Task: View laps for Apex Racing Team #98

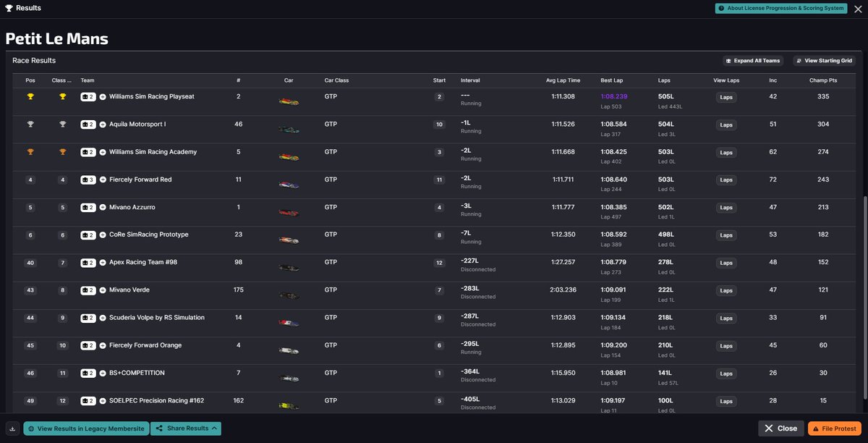Action: 726,263
